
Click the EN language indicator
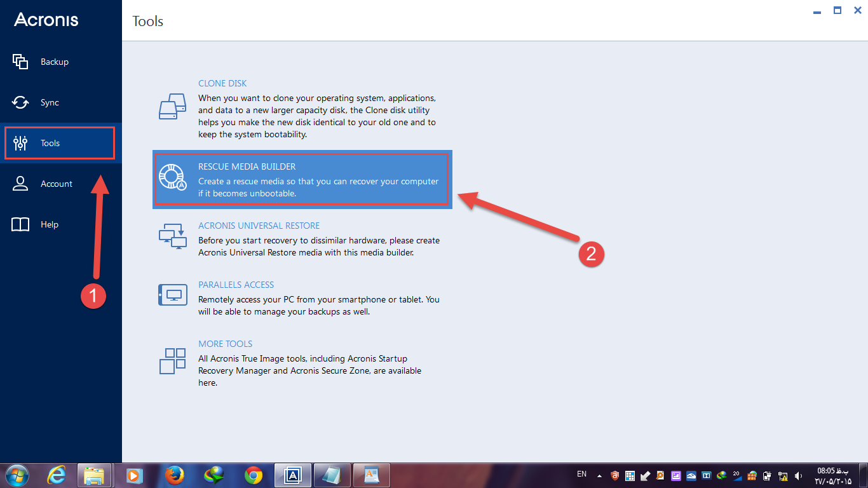tap(581, 474)
